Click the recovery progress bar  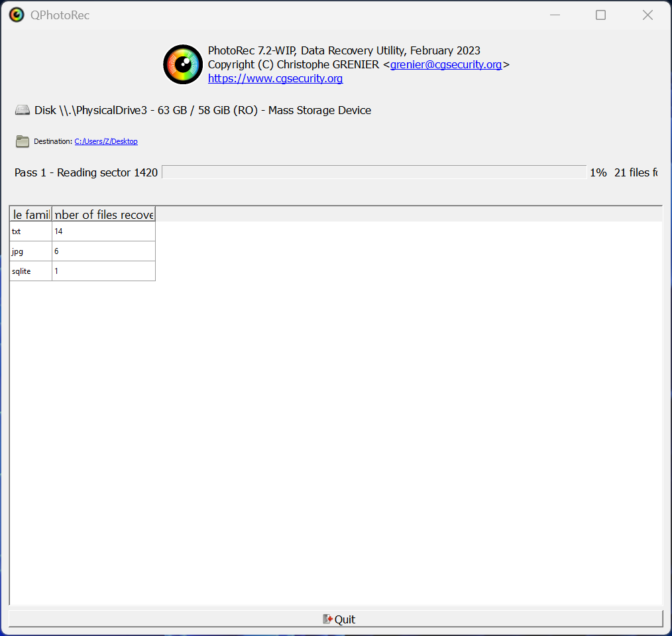click(374, 172)
